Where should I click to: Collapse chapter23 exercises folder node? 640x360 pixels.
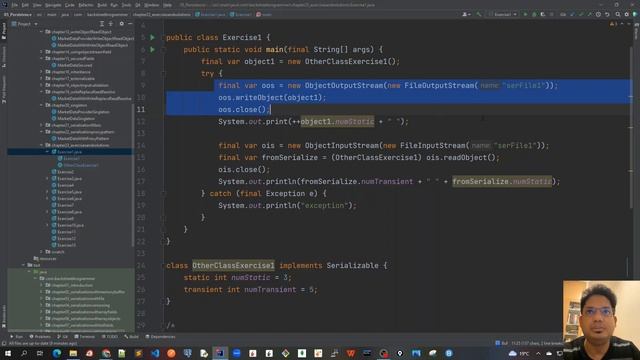[x=42, y=145]
